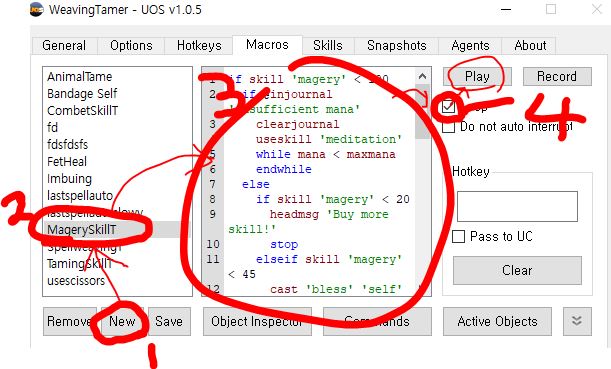This screenshot has height=369, width=611.
Task: Clear the assigned hotkey
Action: pyautogui.click(x=517, y=270)
